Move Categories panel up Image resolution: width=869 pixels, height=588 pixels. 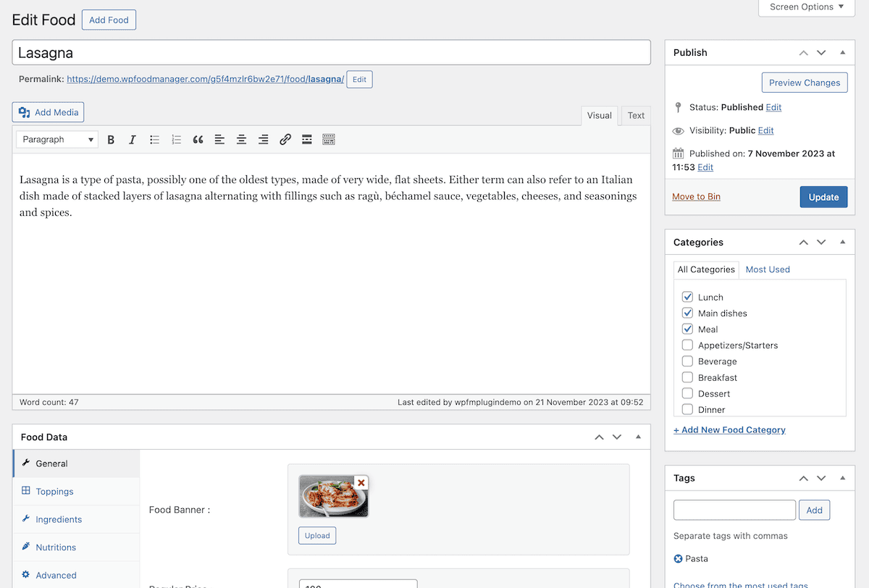click(803, 243)
